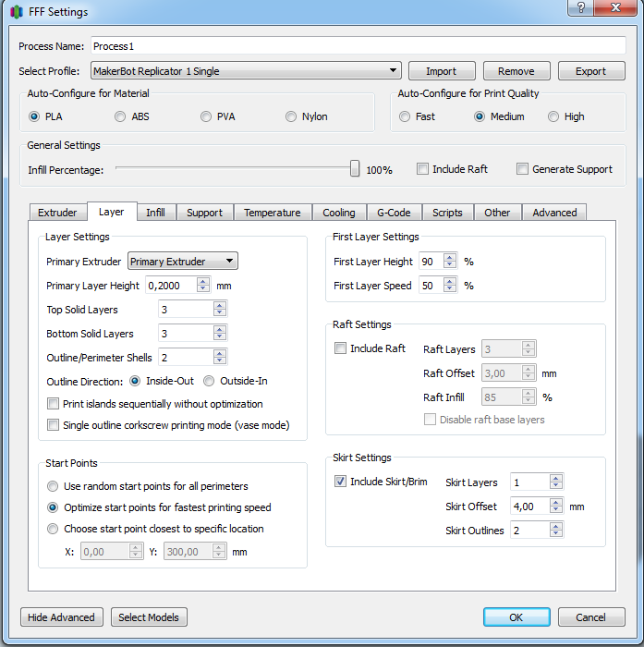Click the help question mark button
The image size is (644, 647).
580,8
